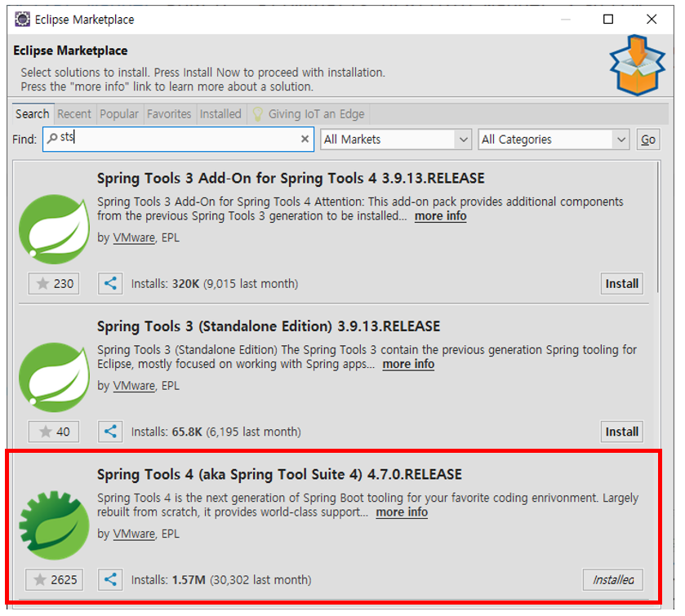
Task: Share the Spring Tools 3 Add-On entry
Action: (x=110, y=284)
